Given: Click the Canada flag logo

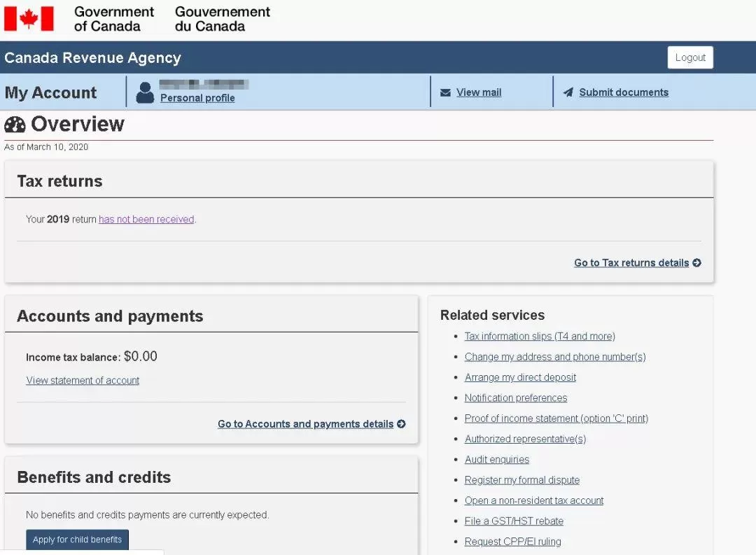Looking at the screenshot, I should click(29, 19).
